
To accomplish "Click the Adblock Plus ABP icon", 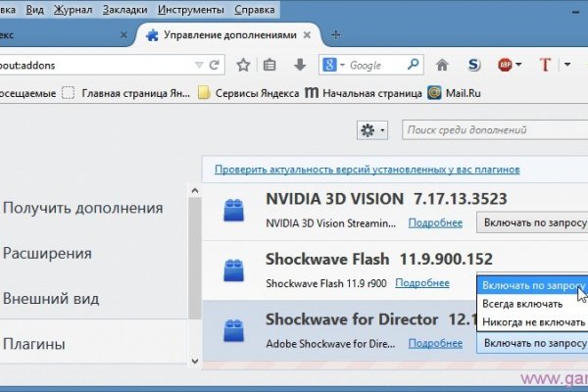I will click(x=506, y=66).
